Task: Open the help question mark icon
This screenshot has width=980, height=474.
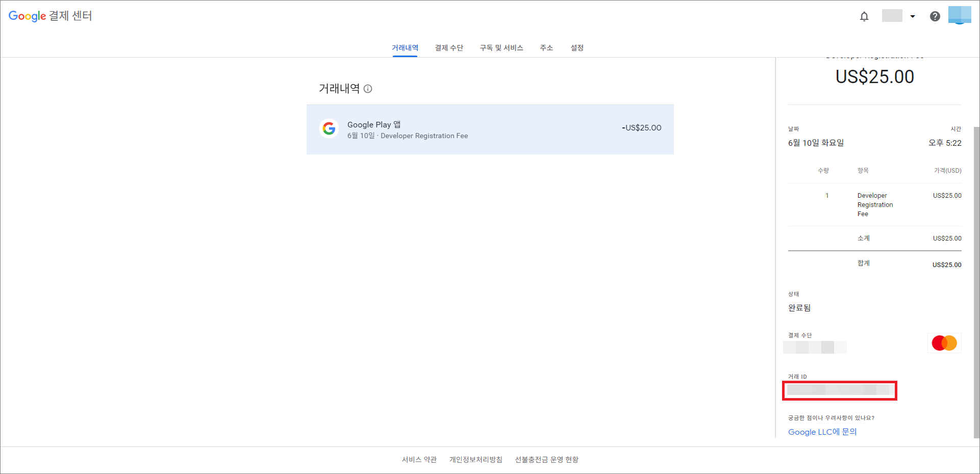Action: (x=935, y=16)
